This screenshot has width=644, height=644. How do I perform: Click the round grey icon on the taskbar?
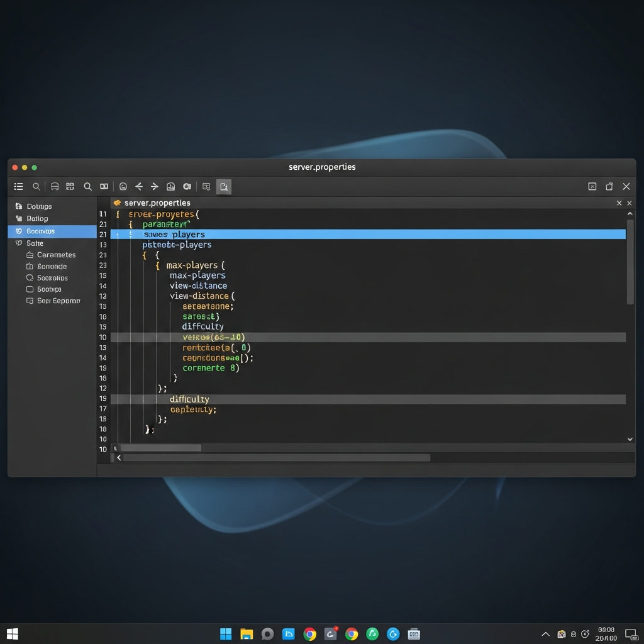[267, 634]
